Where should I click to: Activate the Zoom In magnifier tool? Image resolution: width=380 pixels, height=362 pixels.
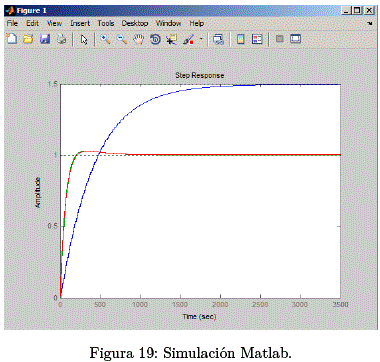coord(105,39)
